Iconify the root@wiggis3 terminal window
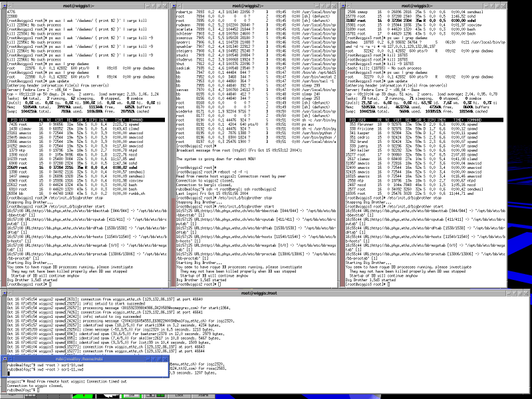Screen dimensions: 532x399 coord(486,6)
